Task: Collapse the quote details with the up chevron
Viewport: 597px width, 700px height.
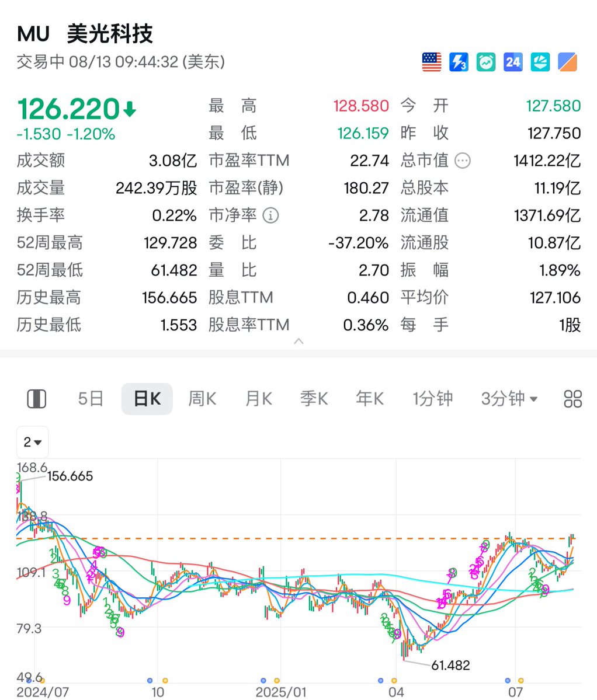Action: pos(298,342)
